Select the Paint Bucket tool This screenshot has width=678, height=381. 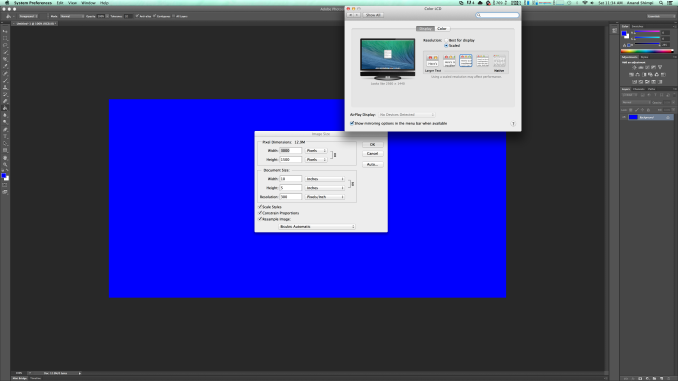[5, 108]
